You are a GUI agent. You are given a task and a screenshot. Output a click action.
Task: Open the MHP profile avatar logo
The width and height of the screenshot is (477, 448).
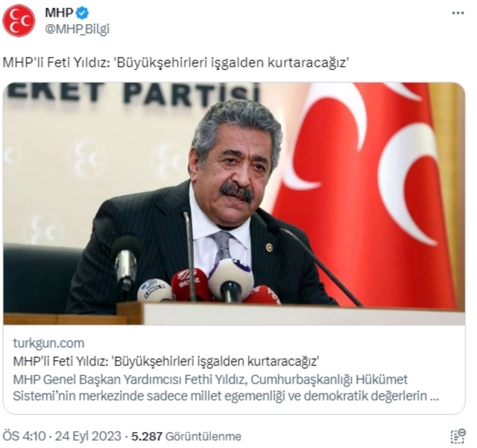coord(19,21)
